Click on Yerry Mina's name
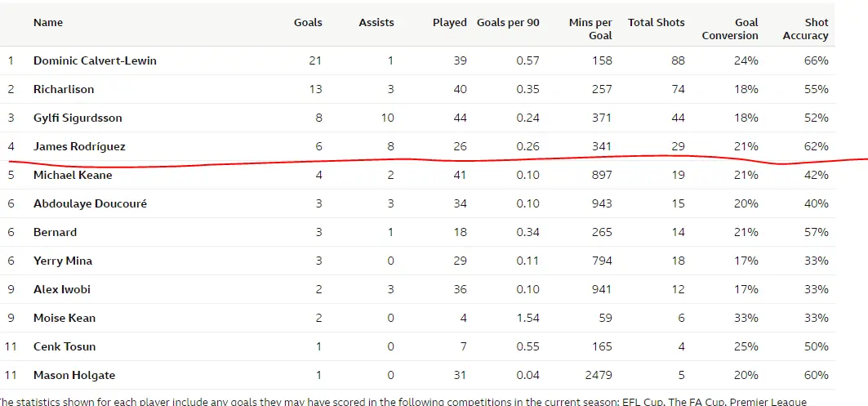The image size is (868, 406). pos(63,261)
